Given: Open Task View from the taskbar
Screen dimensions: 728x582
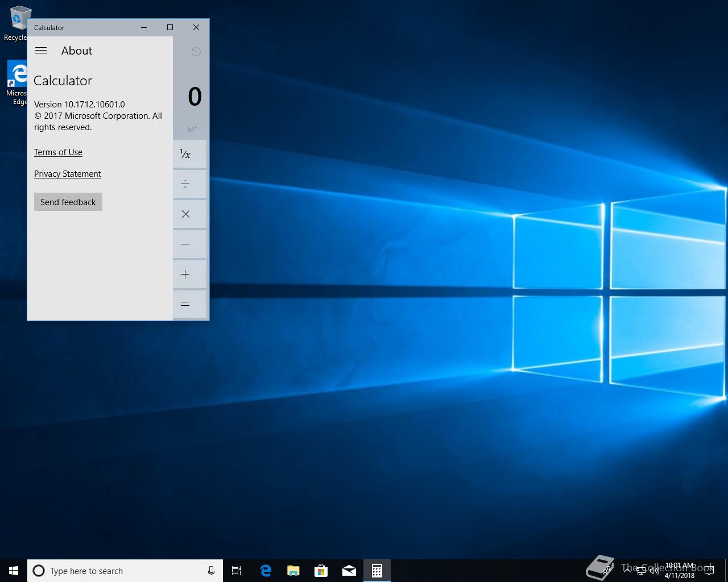Looking at the screenshot, I should click(x=237, y=571).
